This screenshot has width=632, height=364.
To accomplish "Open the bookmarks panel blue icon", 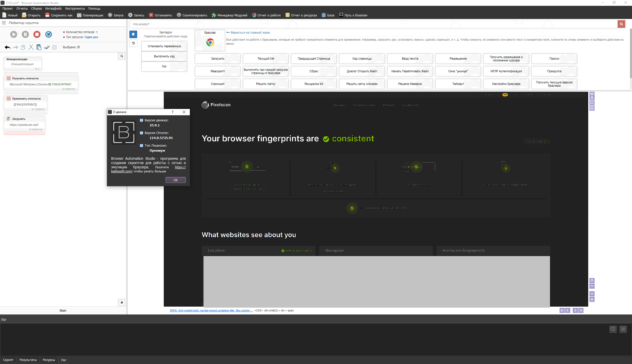I will (x=133, y=34).
